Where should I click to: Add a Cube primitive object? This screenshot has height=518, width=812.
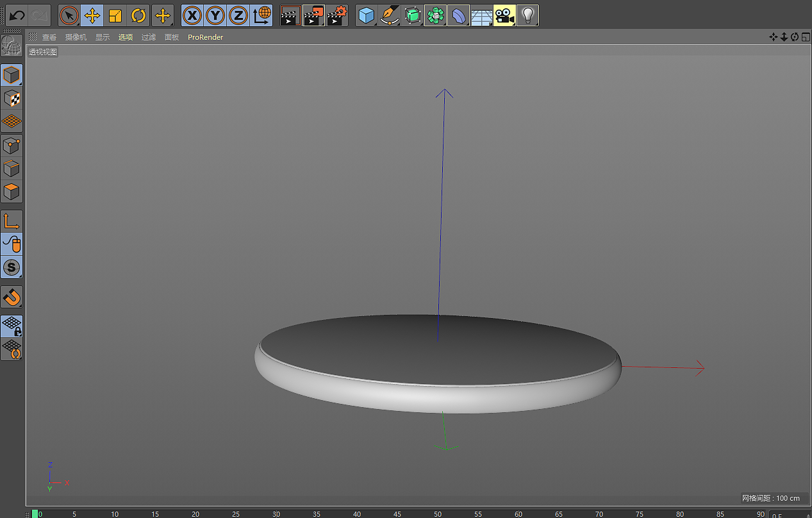(367, 15)
